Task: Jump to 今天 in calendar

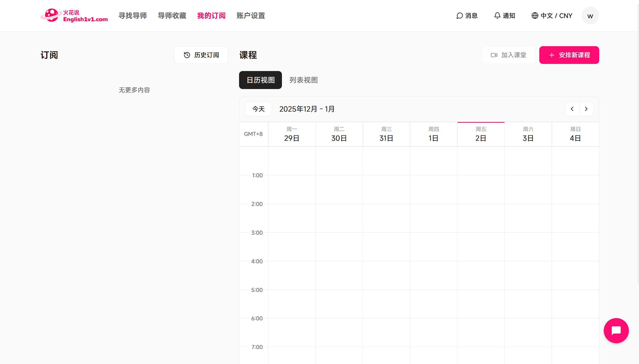Action: (x=258, y=109)
